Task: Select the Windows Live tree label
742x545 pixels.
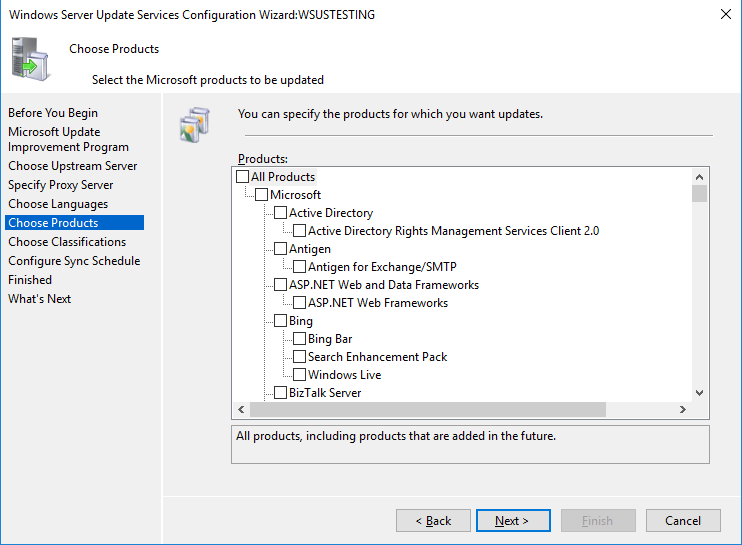Action: pos(344,374)
